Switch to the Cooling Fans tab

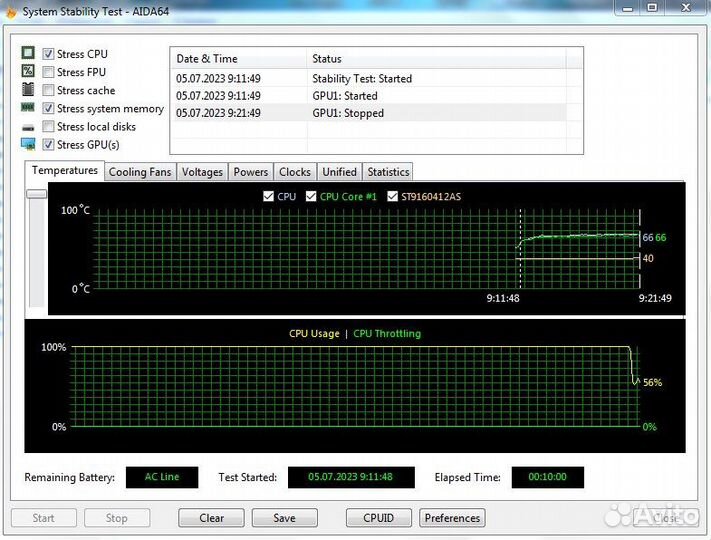[x=140, y=172]
